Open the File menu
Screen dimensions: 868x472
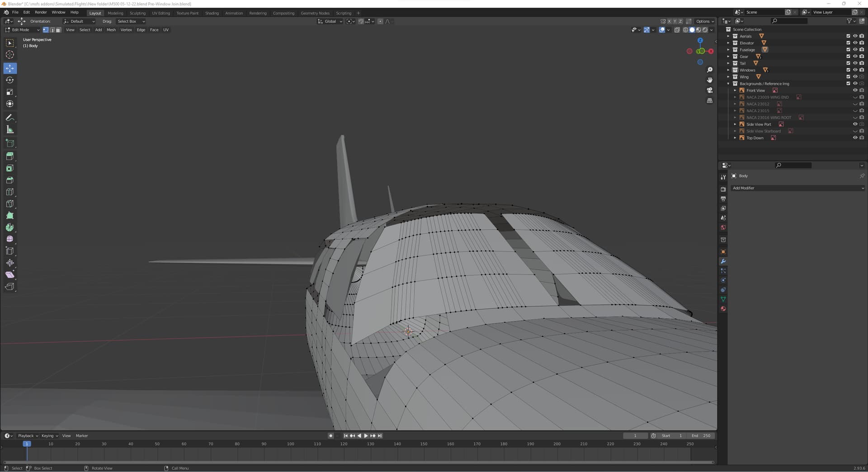click(15, 13)
